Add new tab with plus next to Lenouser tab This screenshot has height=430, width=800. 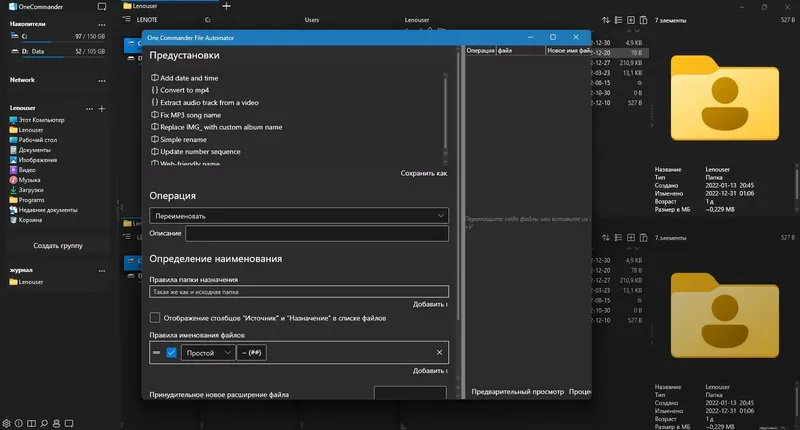[227, 6]
